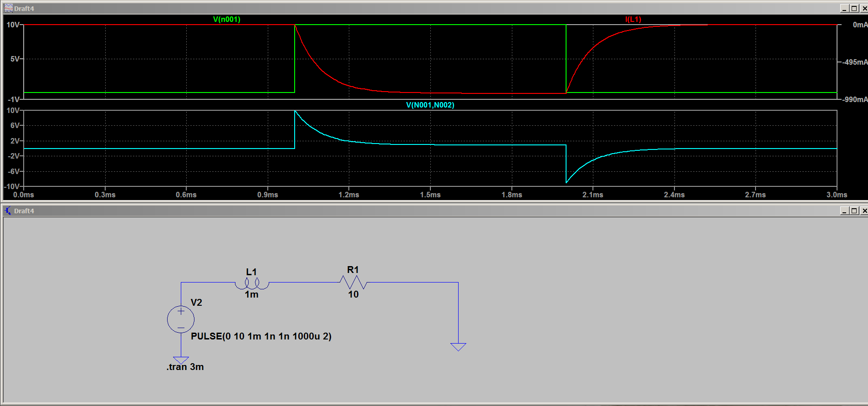Image resolution: width=868 pixels, height=406 pixels.
Task: Click the ground symbol right of R1
Action: point(458,347)
